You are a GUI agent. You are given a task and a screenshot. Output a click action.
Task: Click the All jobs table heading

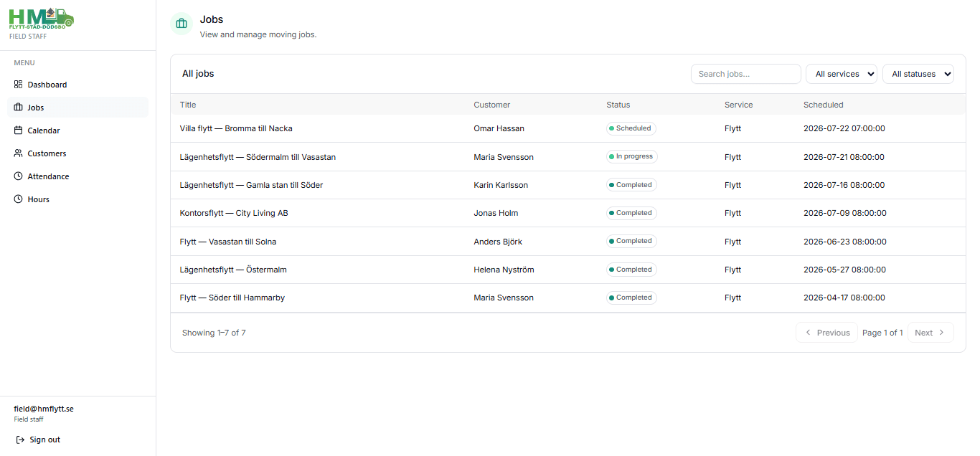198,74
